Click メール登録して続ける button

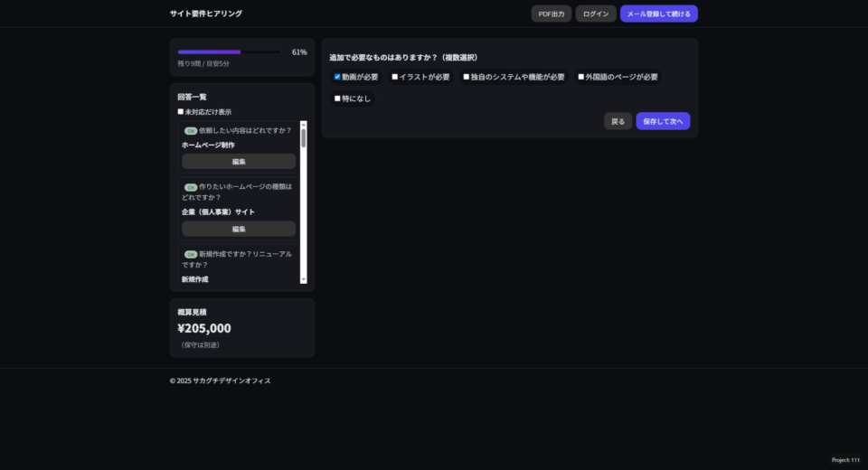658,14
